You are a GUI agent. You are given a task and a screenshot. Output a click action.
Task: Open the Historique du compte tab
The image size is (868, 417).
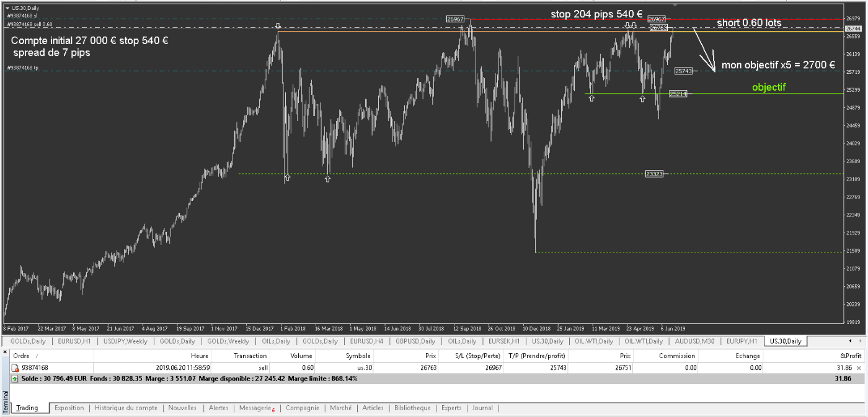pyautogui.click(x=126, y=408)
